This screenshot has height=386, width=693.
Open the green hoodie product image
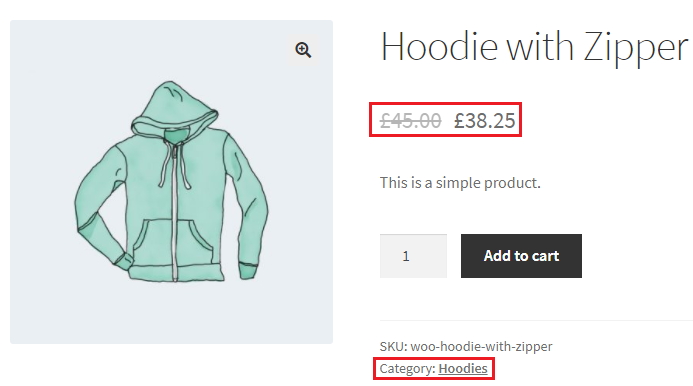(x=171, y=182)
